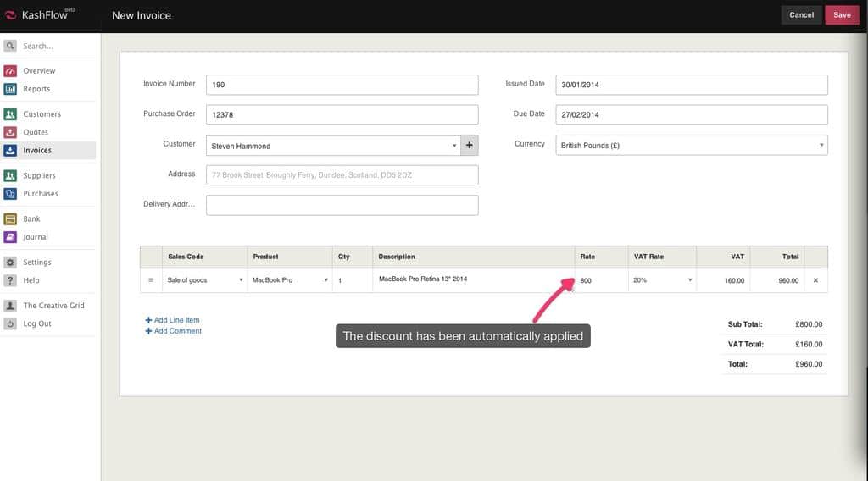The height and width of the screenshot is (481, 868).
Task: Click the Save button
Action: (842, 15)
